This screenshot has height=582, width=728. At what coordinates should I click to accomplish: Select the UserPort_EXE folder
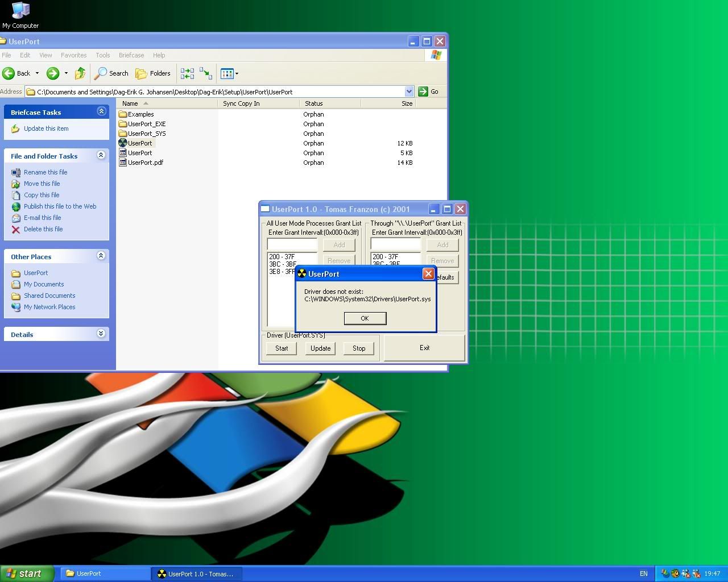pyautogui.click(x=142, y=124)
